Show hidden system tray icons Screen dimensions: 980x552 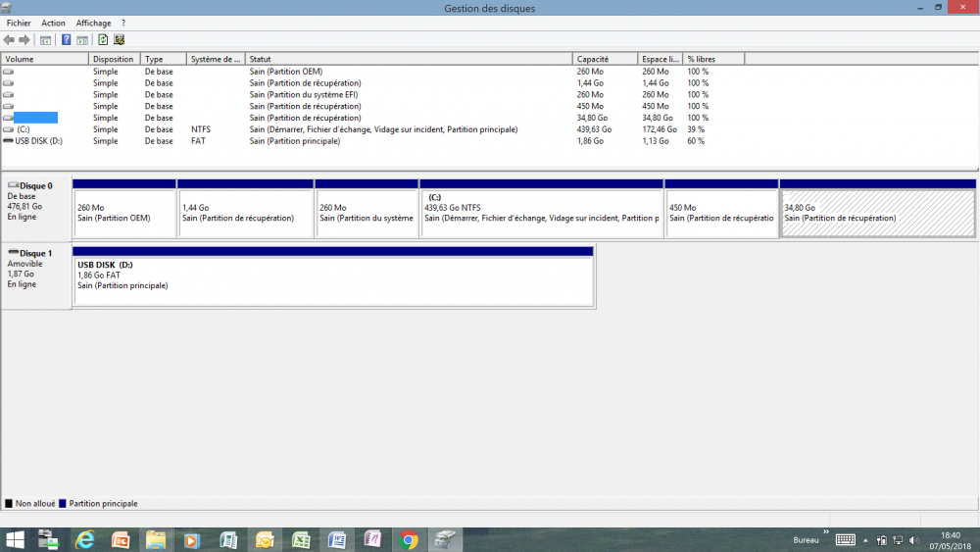867,540
